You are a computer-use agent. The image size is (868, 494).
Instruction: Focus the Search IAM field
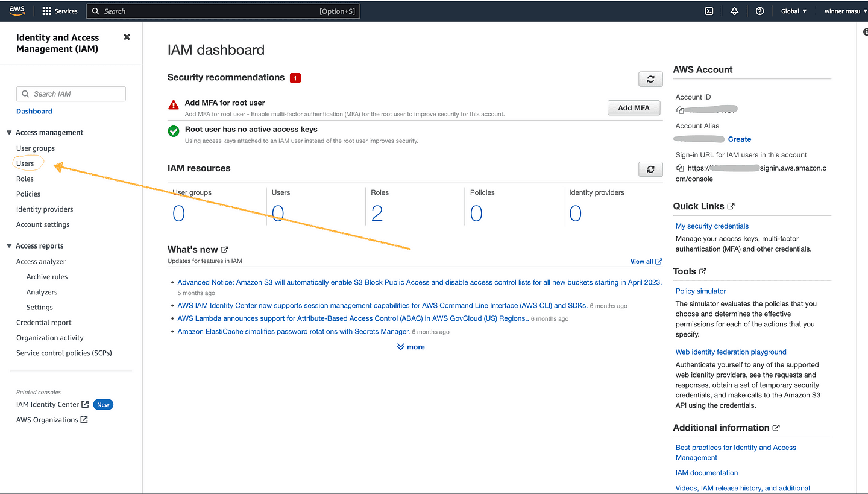coord(71,93)
